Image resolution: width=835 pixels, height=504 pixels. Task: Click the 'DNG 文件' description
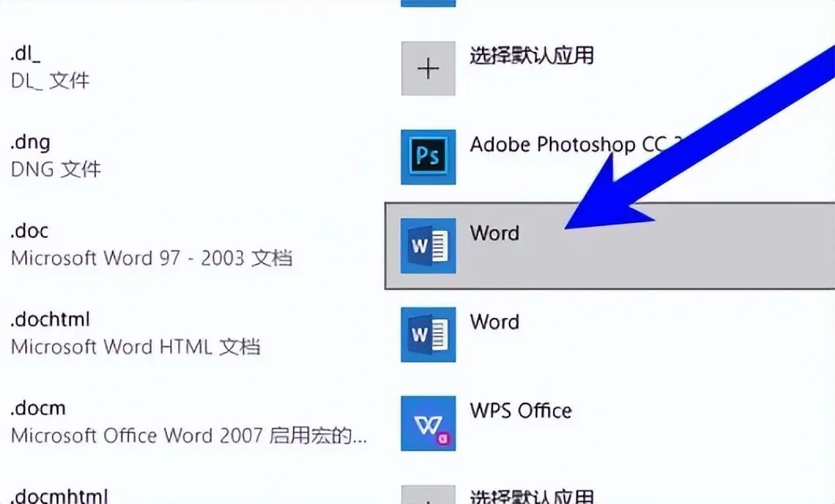pos(56,169)
